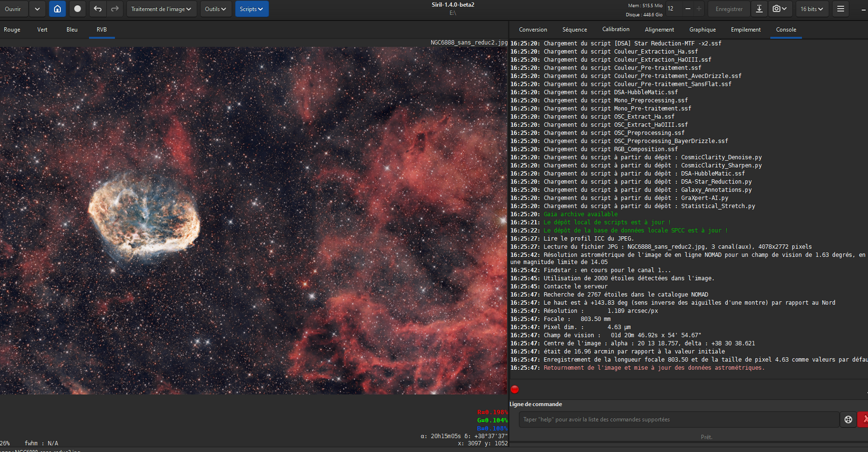Focus the command line input field
Viewport: 868px width, 452px height.
(x=678, y=420)
